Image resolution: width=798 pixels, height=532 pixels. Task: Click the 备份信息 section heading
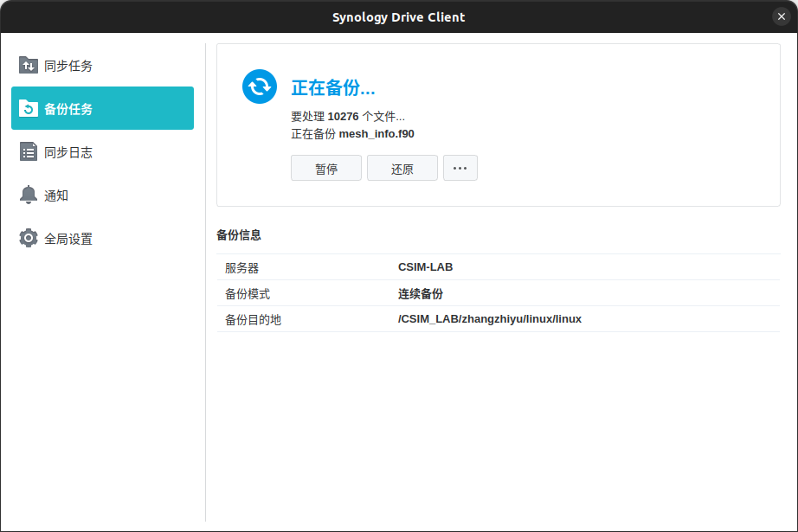(x=239, y=235)
